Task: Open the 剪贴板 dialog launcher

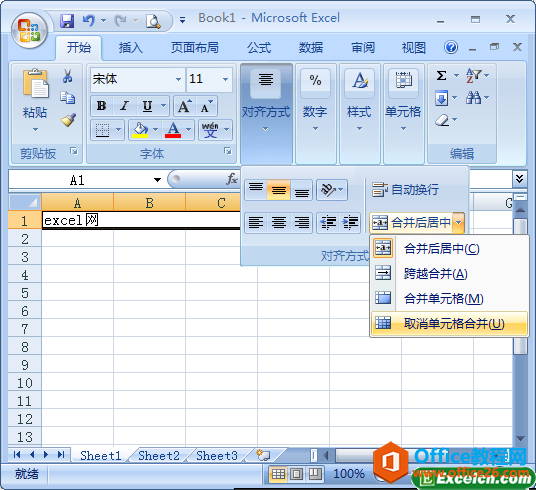Action: point(74,151)
